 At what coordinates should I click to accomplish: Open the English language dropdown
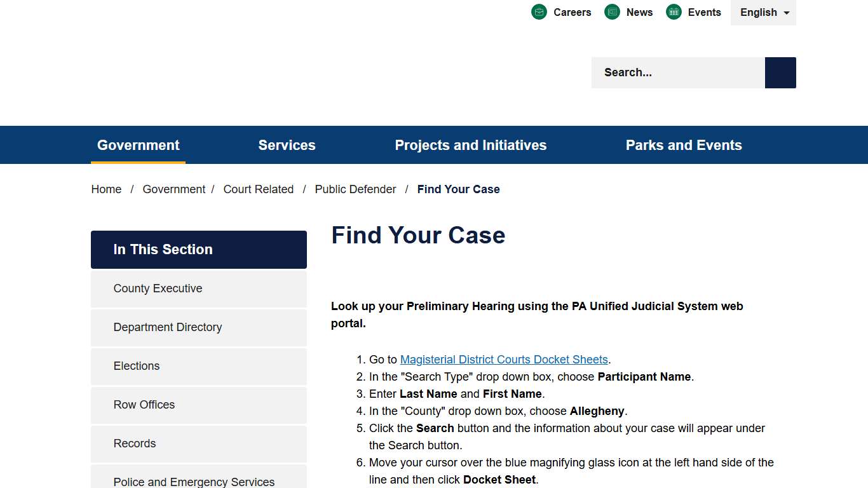coord(763,12)
